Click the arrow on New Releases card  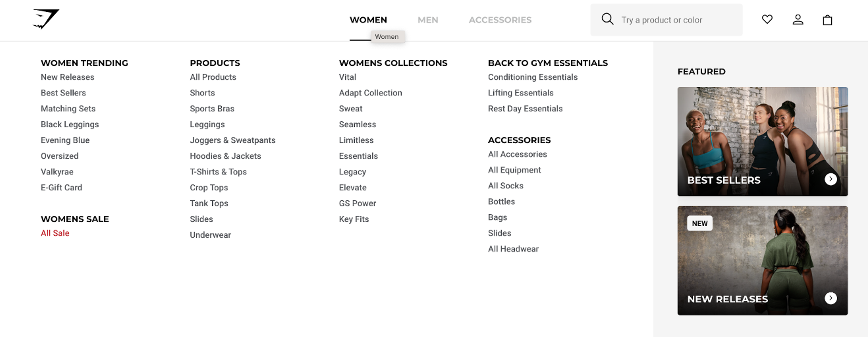point(830,298)
